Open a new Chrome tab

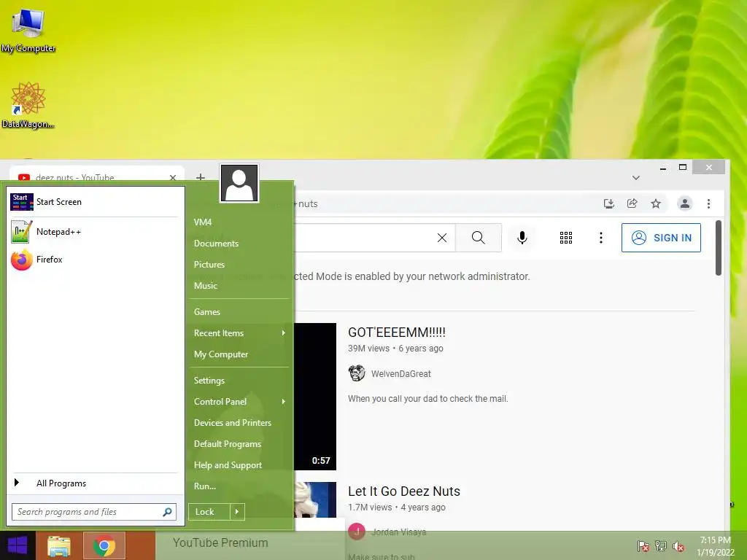click(201, 177)
